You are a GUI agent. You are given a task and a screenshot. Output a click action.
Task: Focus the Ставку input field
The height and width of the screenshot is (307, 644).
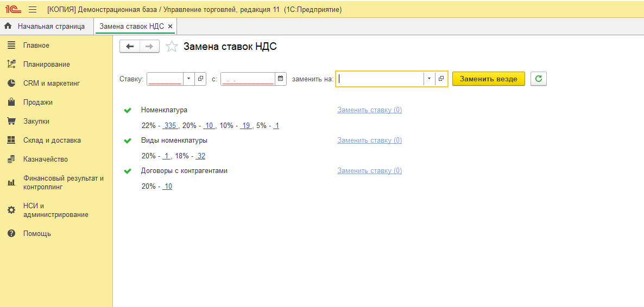(165, 79)
